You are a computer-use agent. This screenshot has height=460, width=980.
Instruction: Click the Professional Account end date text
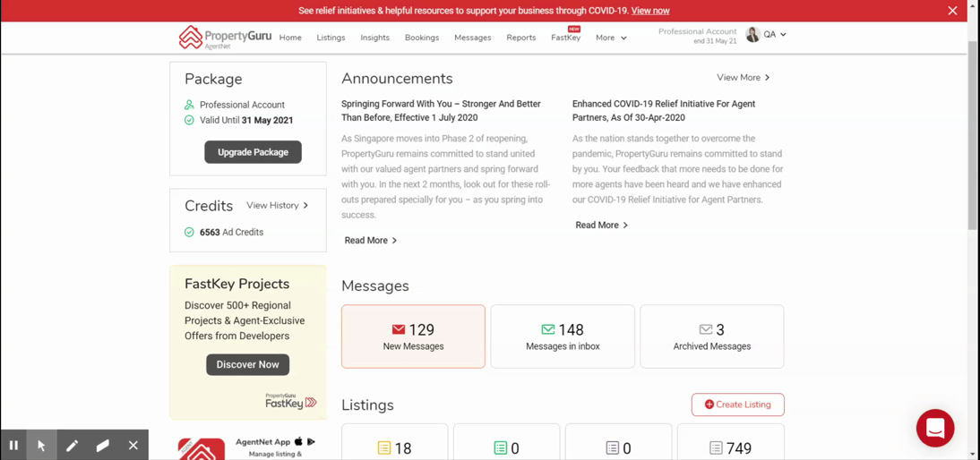click(x=698, y=36)
